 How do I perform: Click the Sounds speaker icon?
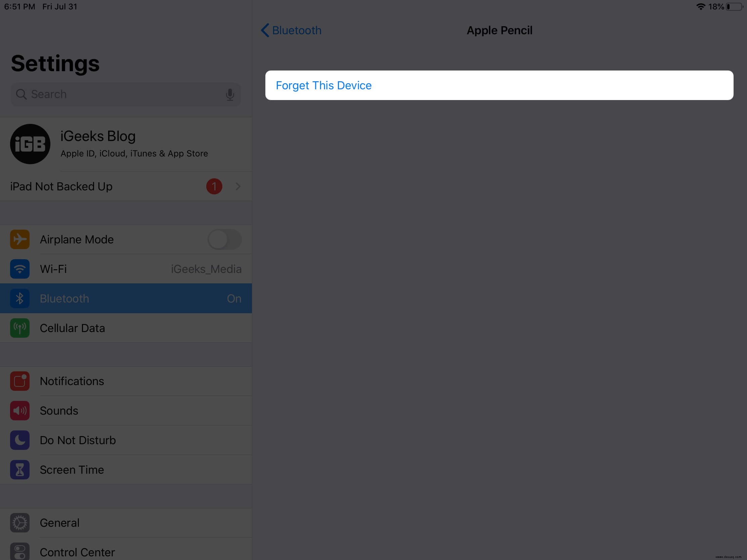point(20,411)
